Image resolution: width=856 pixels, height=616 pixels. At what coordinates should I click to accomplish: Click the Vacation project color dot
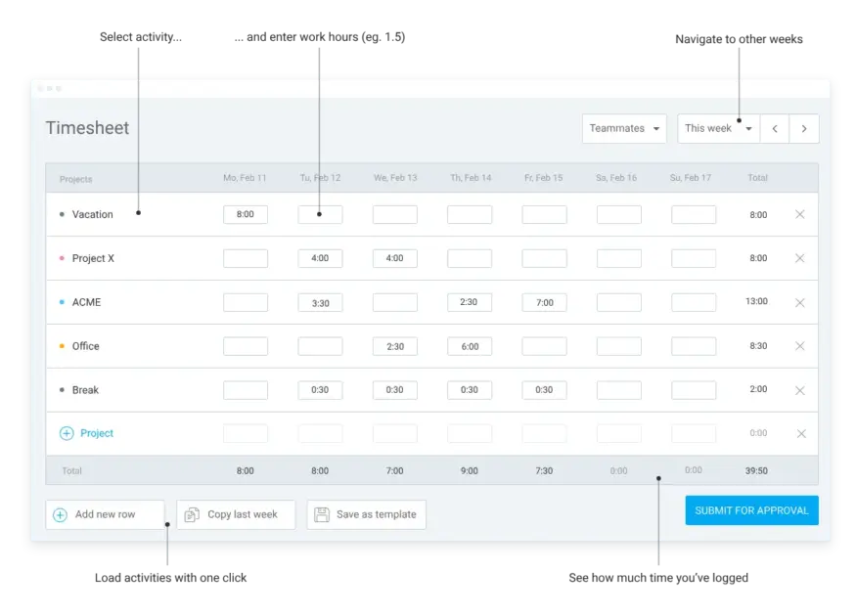(62, 214)
